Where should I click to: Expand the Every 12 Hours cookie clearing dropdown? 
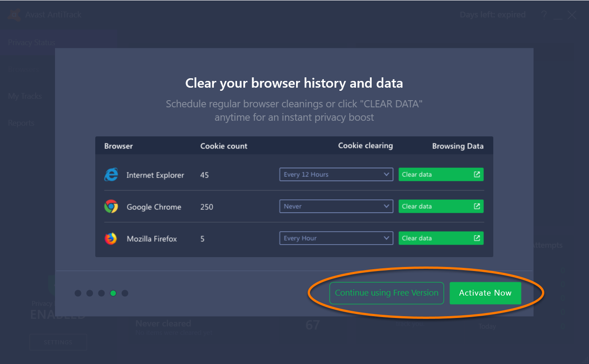(x=336, y=174)
